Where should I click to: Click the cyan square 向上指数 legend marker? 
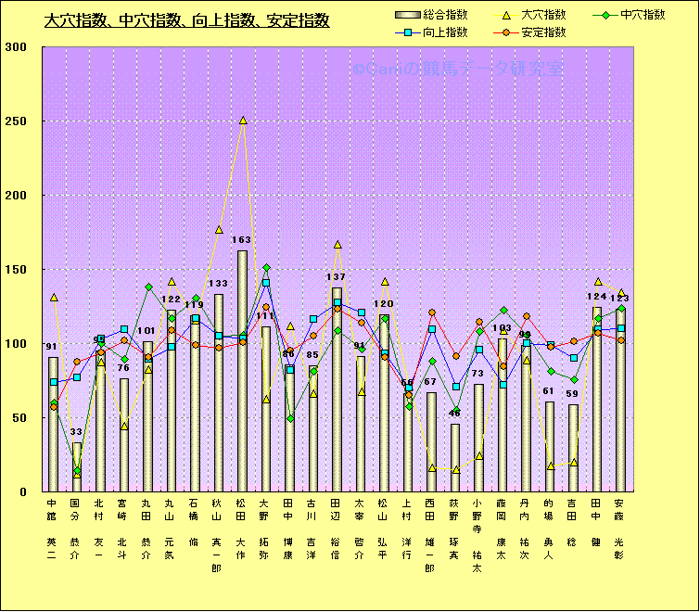point(407,32)
